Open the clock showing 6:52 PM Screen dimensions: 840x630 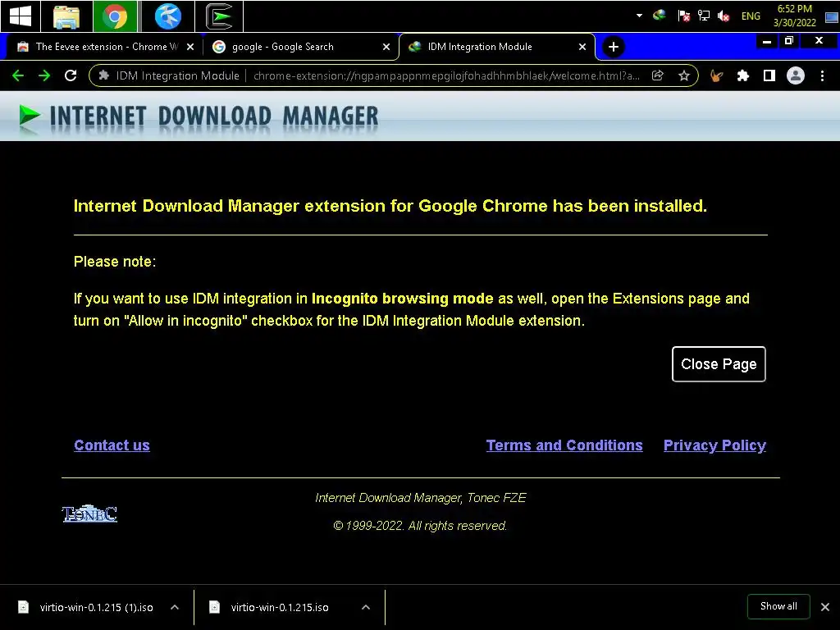pos(794,16)
